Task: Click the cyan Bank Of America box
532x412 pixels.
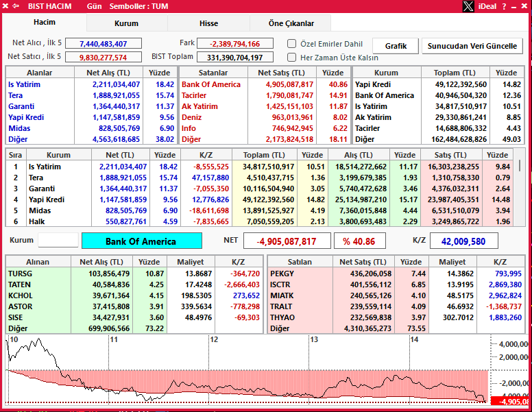Action: pos(142,241)
